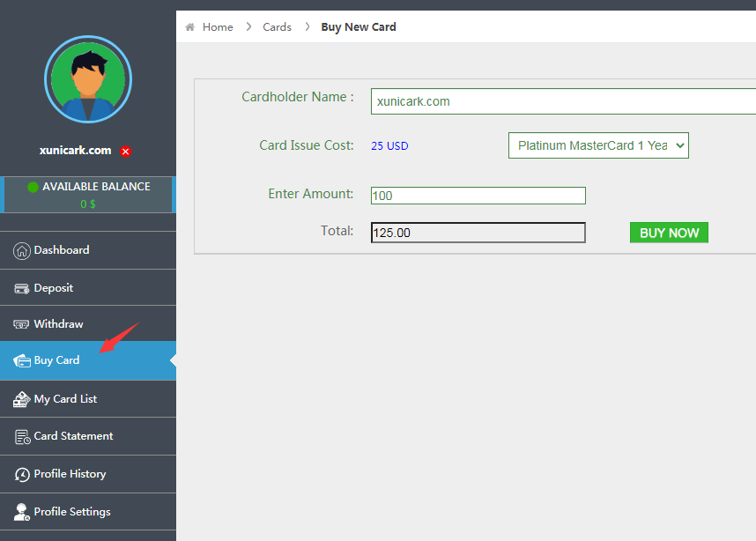Click the Dashboard home icon in sidebar

(x=22, y=250)
